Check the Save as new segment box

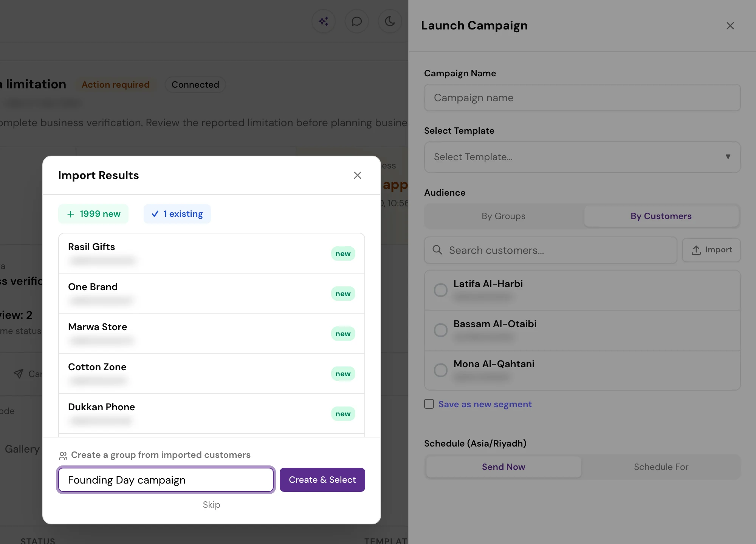tap(429, 404)
